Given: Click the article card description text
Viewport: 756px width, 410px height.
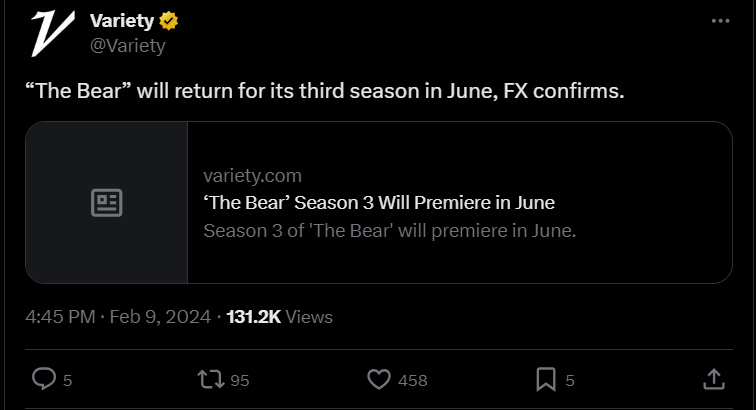Looking at the screenshot, I should 390,231.
